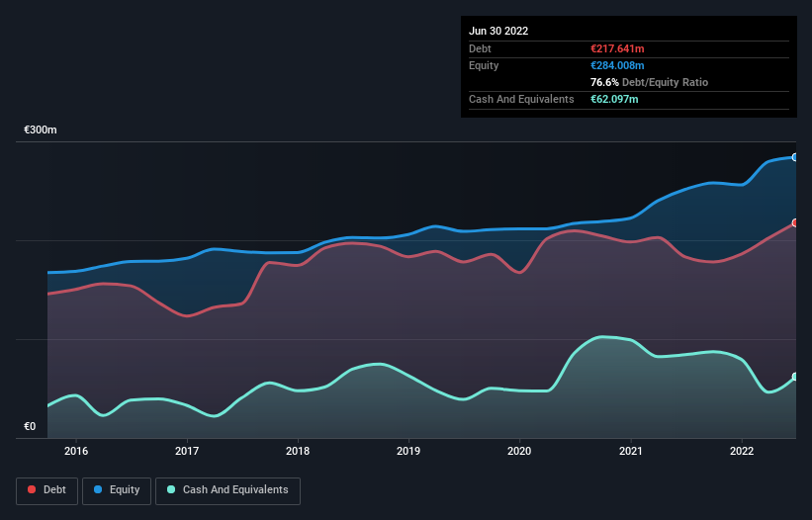
Task: Click the €62.097m cash value
Action: click(x=614, y=99)
